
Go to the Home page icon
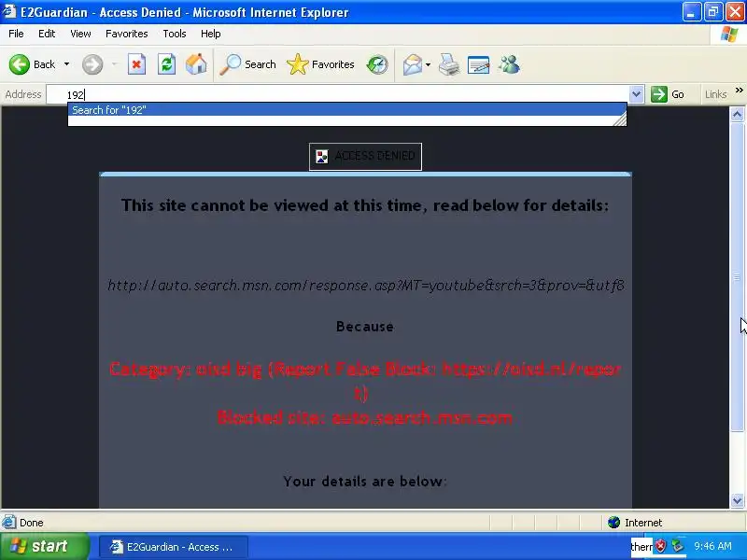click(x=196, y=64)
